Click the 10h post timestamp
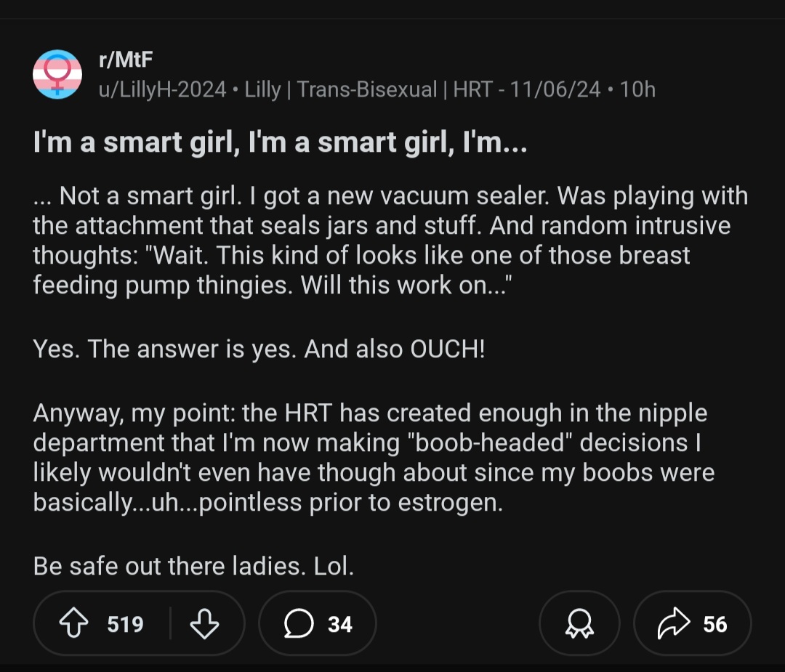The height and width of the screenshot is (672, 785). 640,89
